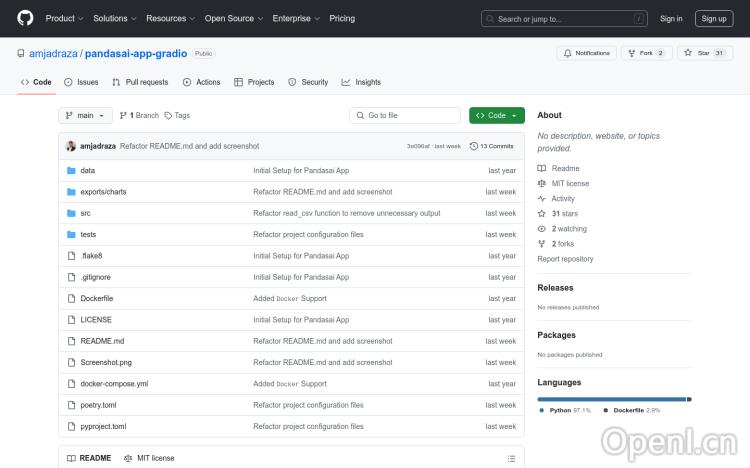Viewport: 750px width, 468px height.
Task: Expand the Resources menu
Action: [x=171, y=18]
